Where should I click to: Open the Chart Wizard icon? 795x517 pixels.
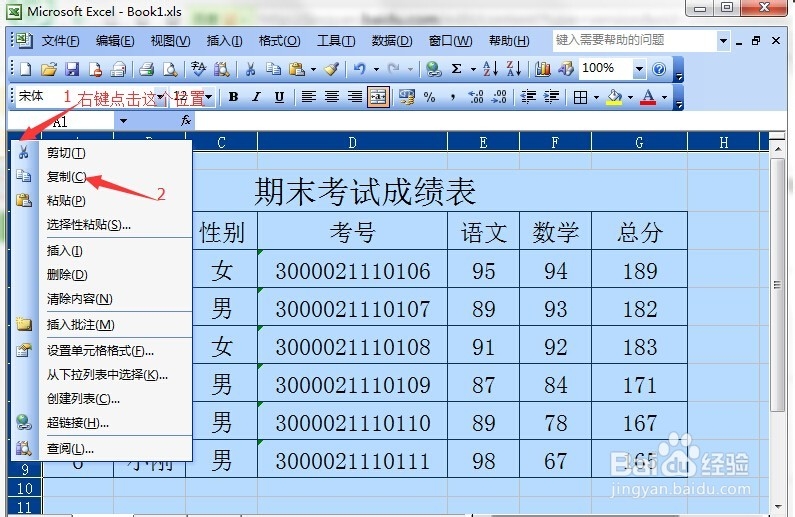coord(543,69)
